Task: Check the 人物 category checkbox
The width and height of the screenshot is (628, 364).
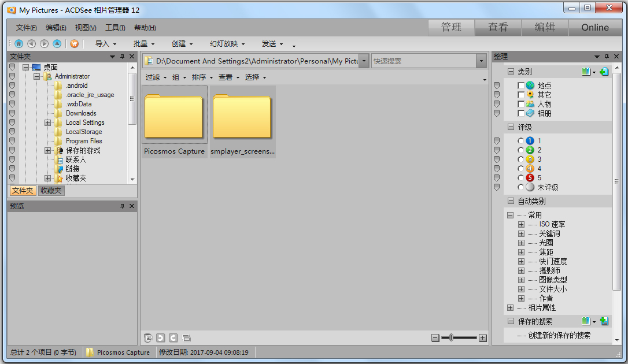Action: coord(520,104)
